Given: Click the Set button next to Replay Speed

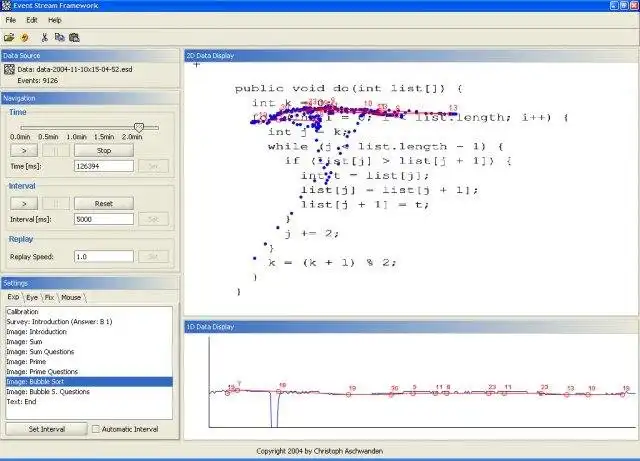Looking at the screenshot, I should [153, 256].
